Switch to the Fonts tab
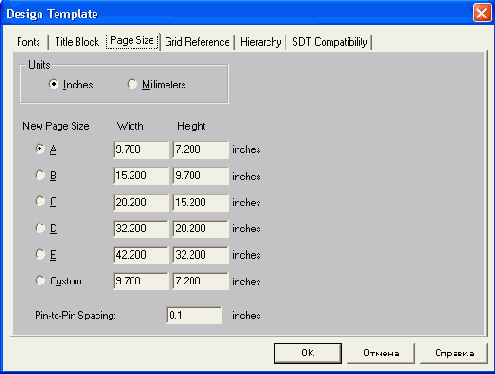Image resolution: width=495 pixels, height=374 pixels. [x=28, y=42]
